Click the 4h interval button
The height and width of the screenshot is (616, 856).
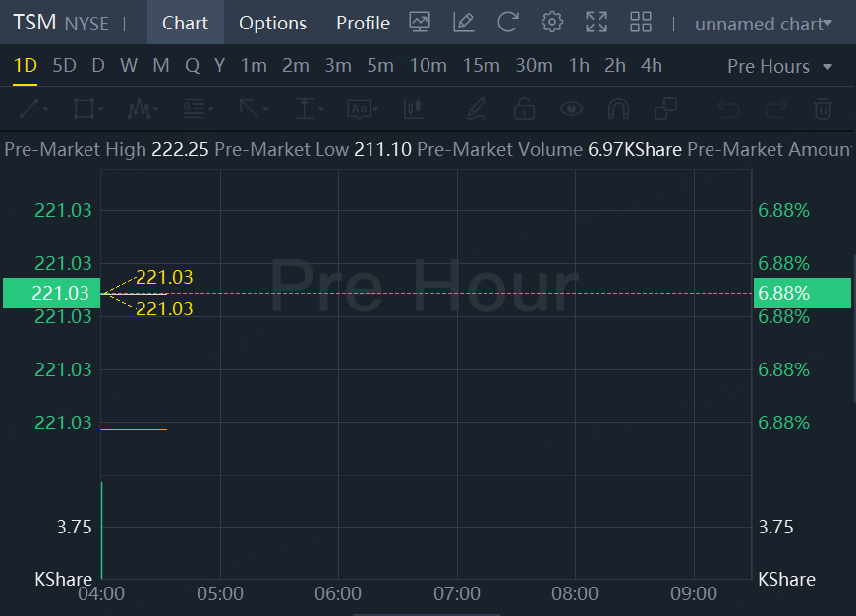(651, 66)
